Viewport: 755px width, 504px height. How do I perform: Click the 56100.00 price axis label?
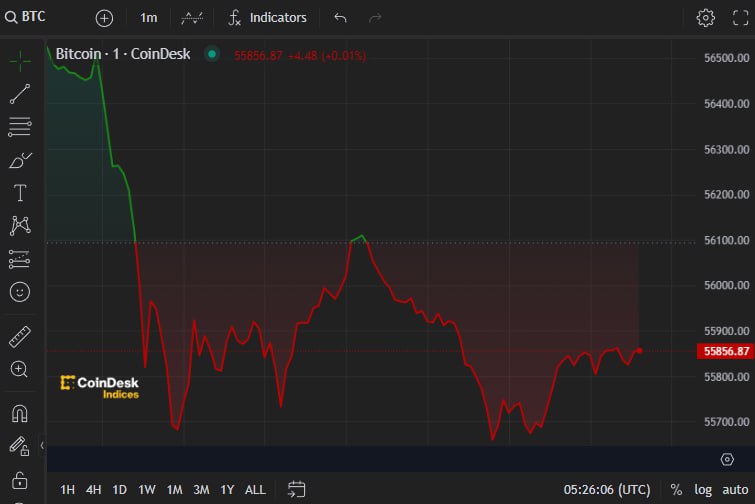click(727, 240)
